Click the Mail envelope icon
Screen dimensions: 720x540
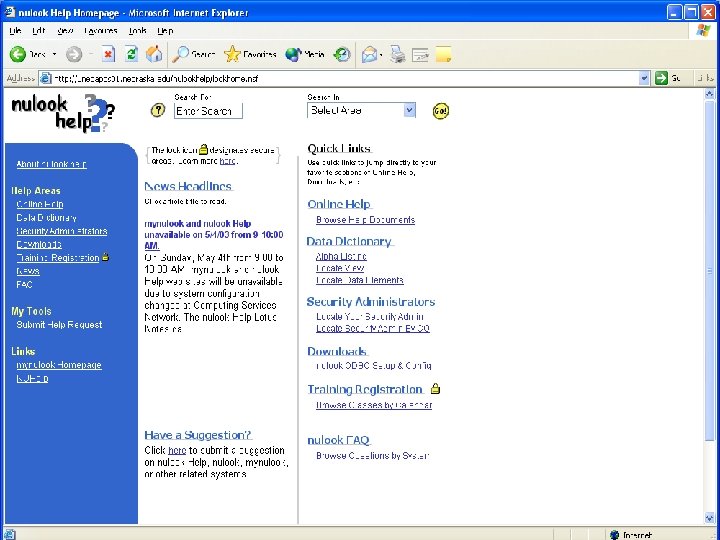pos(369,55)
